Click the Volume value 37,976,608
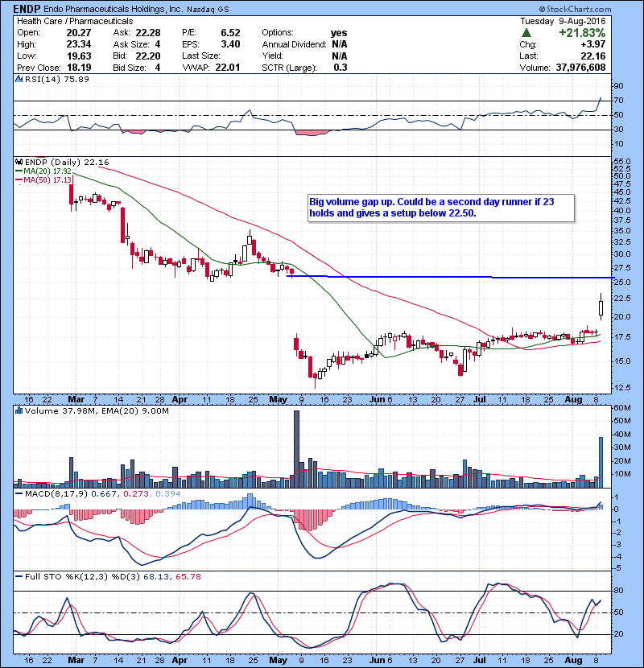This screenshot has height=668, width=644. pos(580,68)
